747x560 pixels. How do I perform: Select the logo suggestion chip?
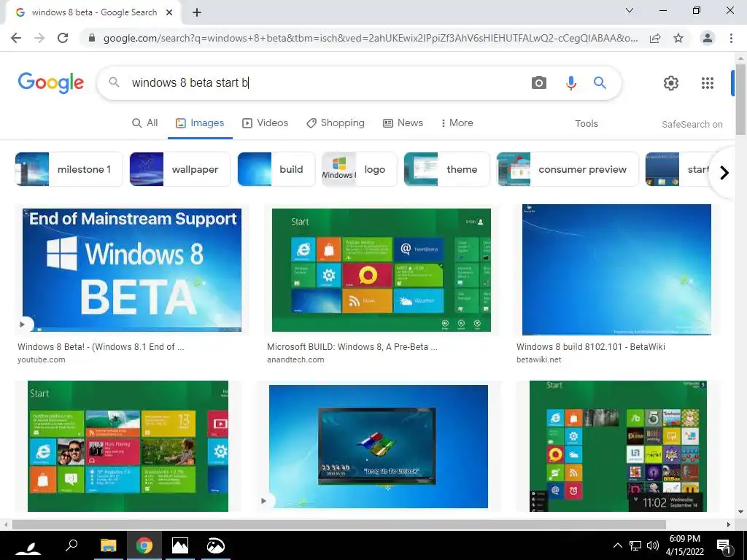pyautogui.click(x=359, y=169)
